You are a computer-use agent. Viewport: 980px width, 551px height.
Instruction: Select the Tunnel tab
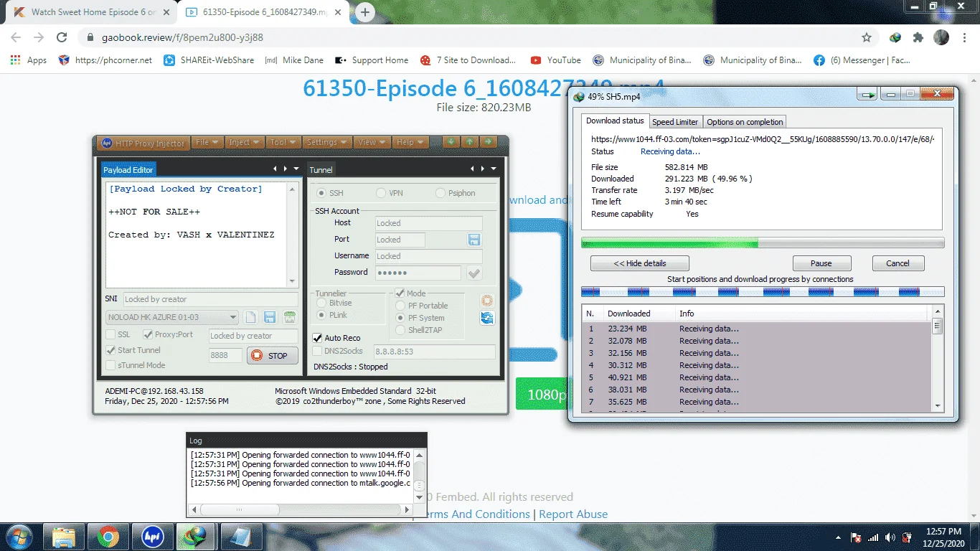321,170
